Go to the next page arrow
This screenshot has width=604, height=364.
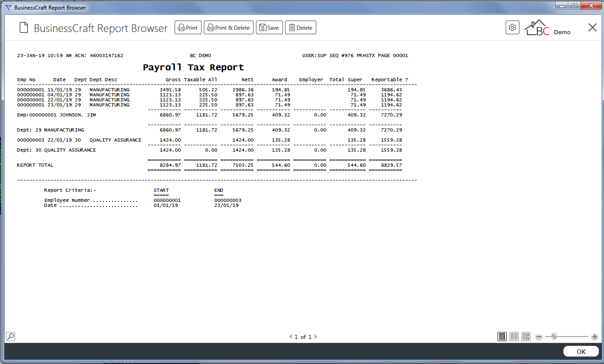pos(315,337)
